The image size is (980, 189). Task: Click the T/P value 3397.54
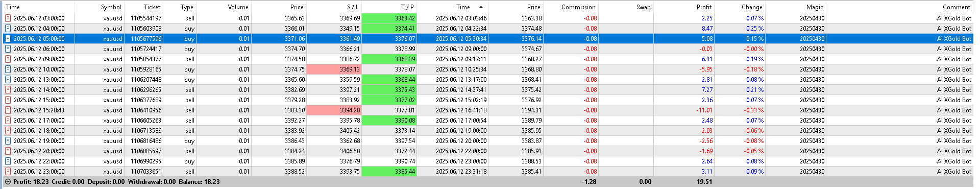(405, 141)
